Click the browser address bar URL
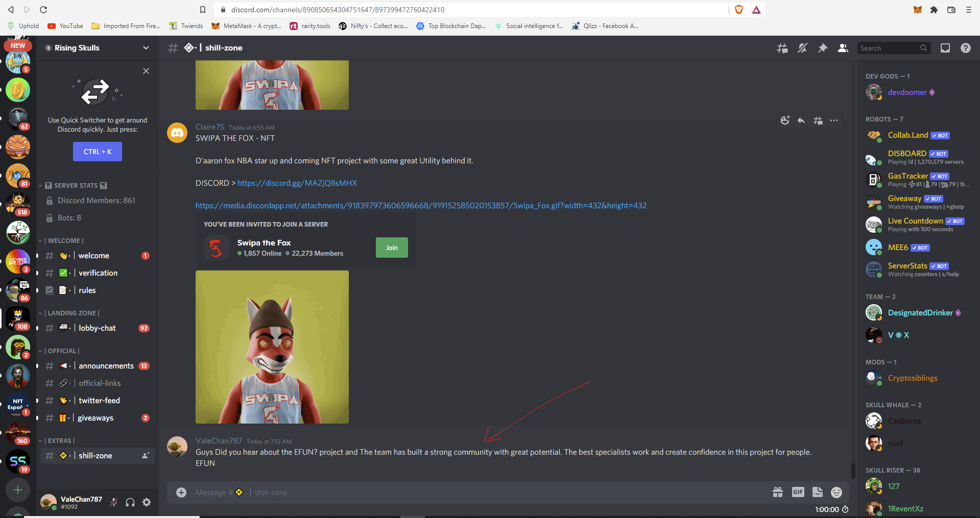 pos(338,10)
